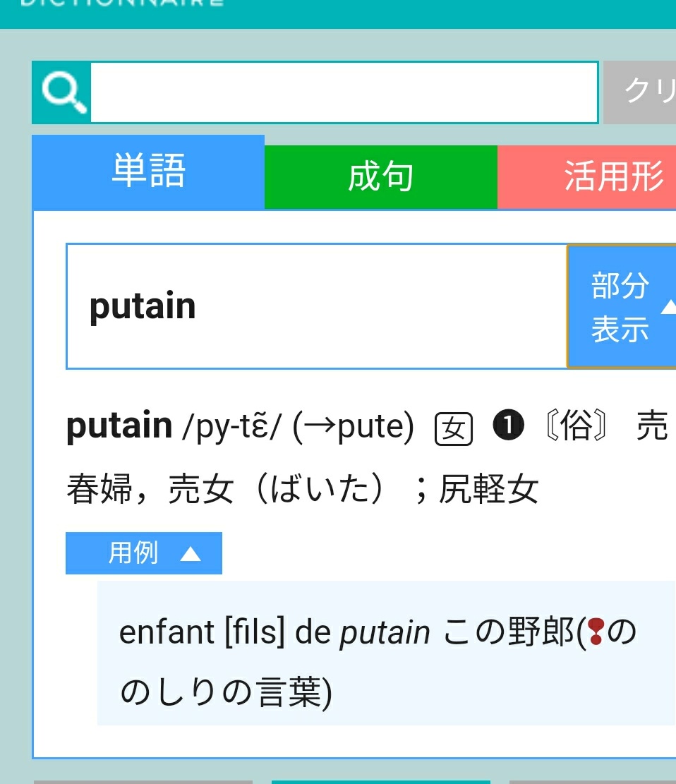This screenshot has height=784, width=676.
Task: Click the teal button at the bottom center
Action: click(380, 781)
